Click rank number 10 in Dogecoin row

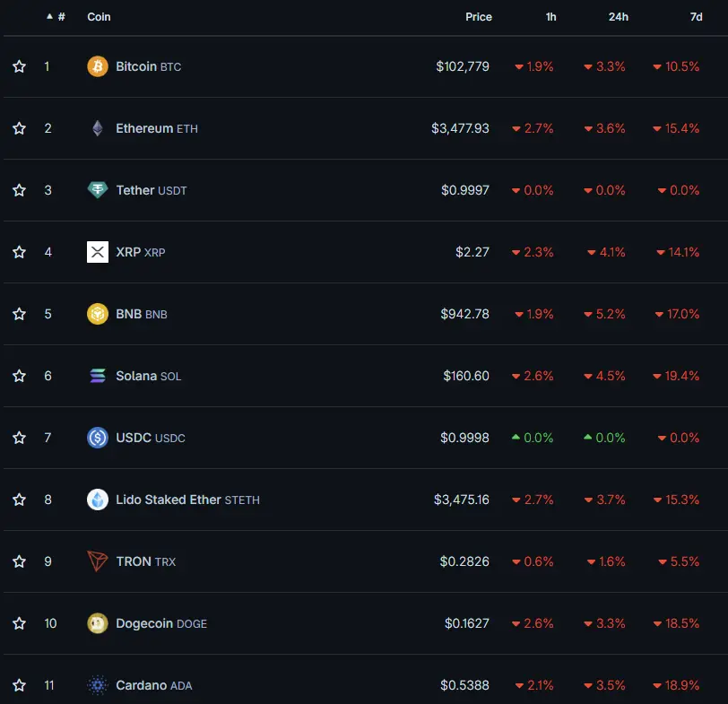50,623
